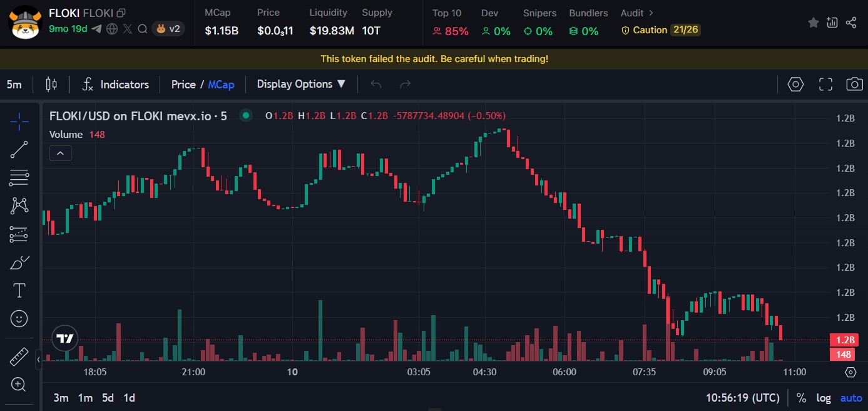The width and height of the screenshot is (868, 411).
Task: Click the $0.0₃11 Price value
Action: [x=275, y=31]
